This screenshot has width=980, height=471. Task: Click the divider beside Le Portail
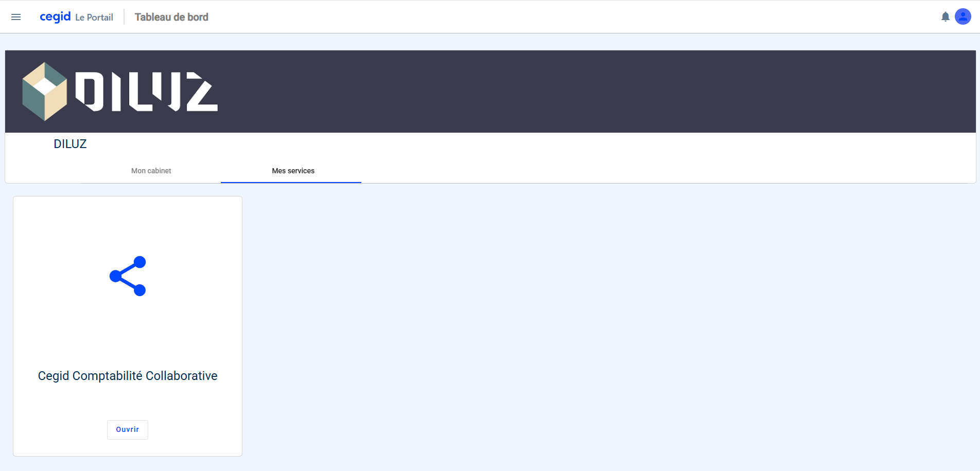(124, 17)
